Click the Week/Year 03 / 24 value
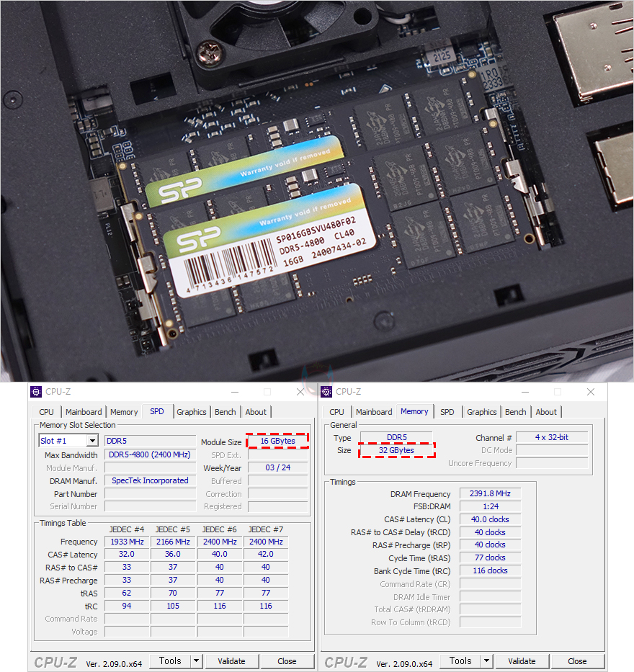Viewport: 634px width, 672px height. coord(278,467)
